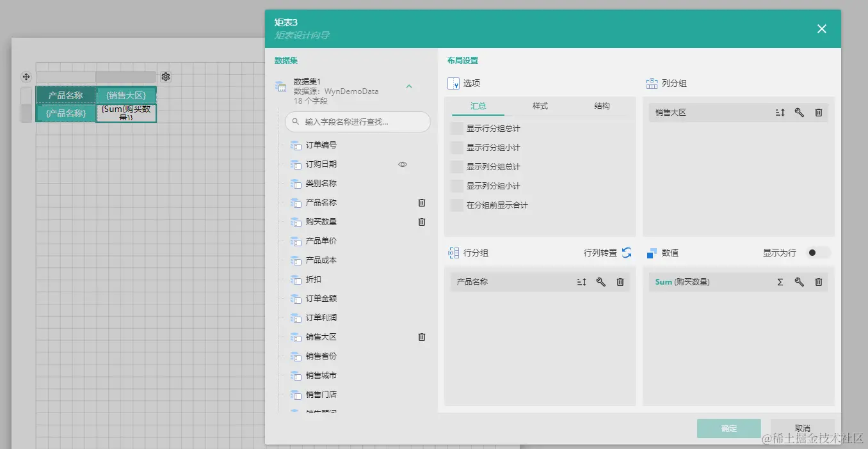Viewport: 868px width, 449px height.
Task: Select the 销售门店 field
Action: (321, 395)
